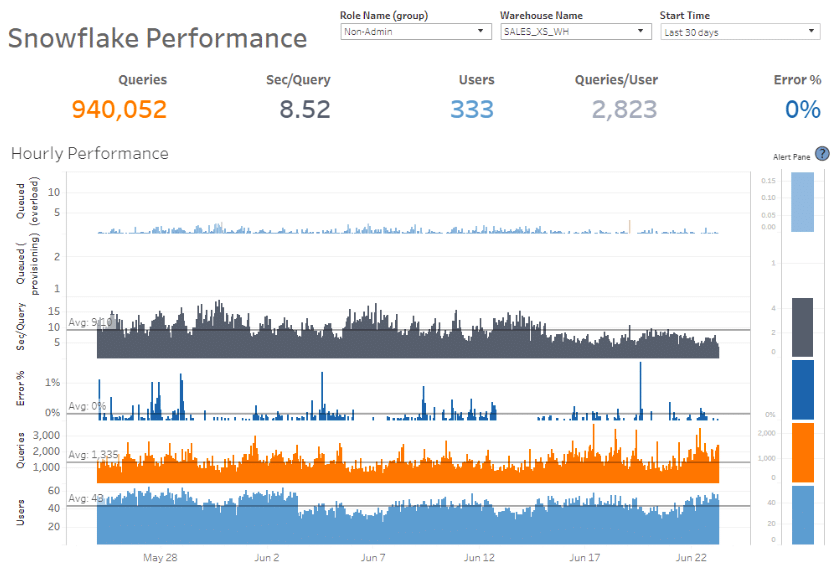Click the Queued (provisioning) axis title
The image size is (831, 585).
pyautogui.click(x=27, y=265)
